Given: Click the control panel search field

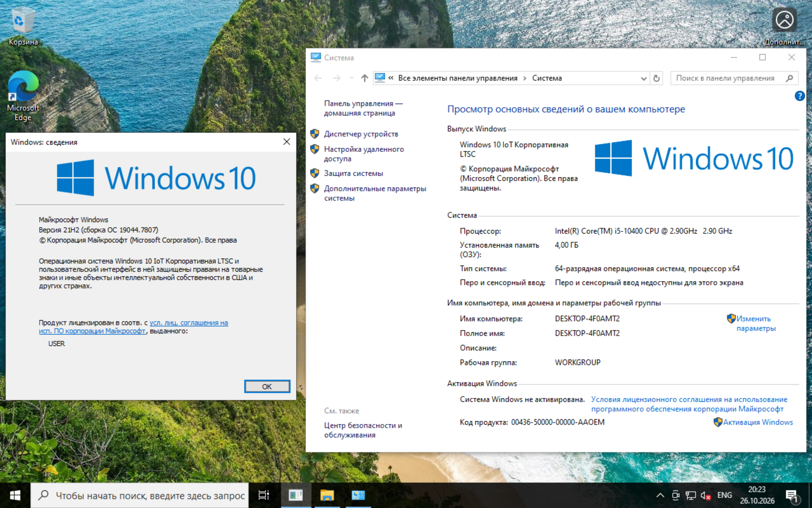Looking at the screenshot, I should pyautogui.click(x=727, y=78).
